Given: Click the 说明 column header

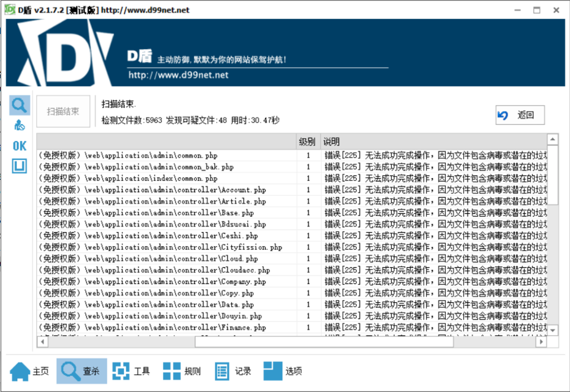Looking at the screenshot, I should [331, 142].
